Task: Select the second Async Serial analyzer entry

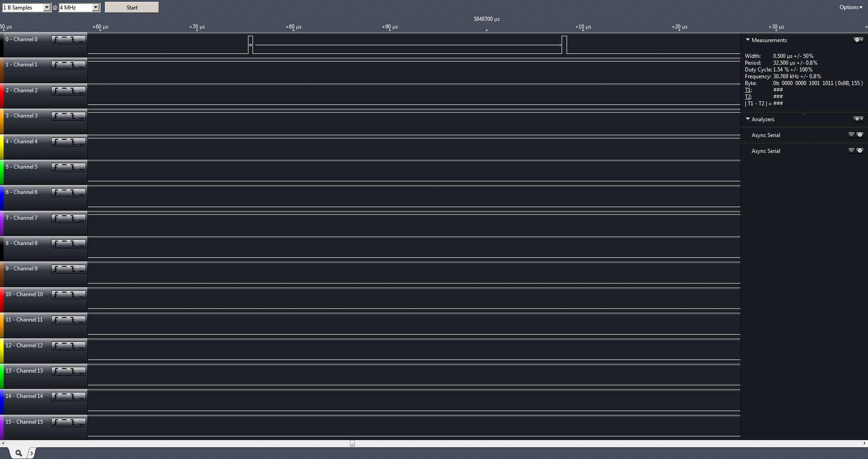Action: pyautogui.click(x=766, y=151)
